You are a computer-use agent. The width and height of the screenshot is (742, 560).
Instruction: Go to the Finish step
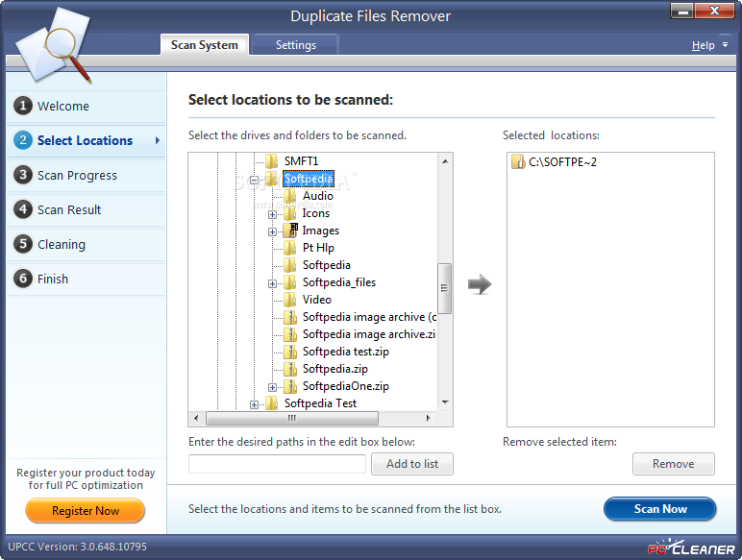[x=87, y=279]
